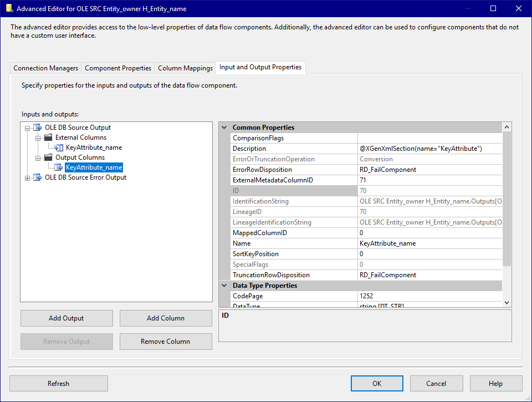
Task: Click the MappedColumnID value field
Action: coord(429,233)
